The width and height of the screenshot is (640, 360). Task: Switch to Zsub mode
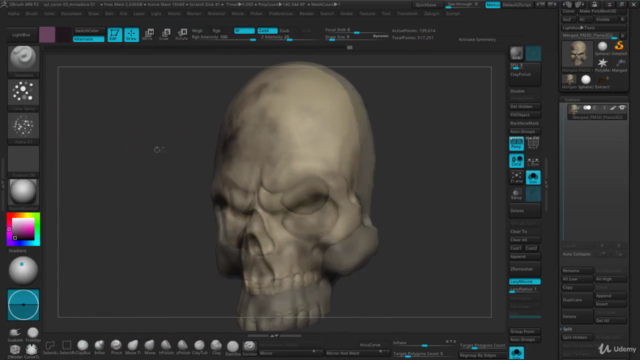pyautogui.click(x=285, y=31)
